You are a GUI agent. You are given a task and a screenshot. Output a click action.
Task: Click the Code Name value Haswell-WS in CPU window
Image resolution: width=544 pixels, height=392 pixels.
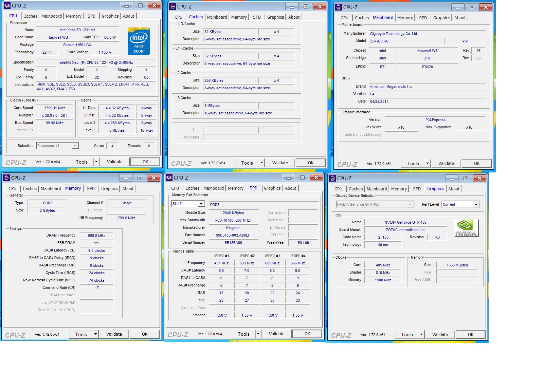pos(58,37)
